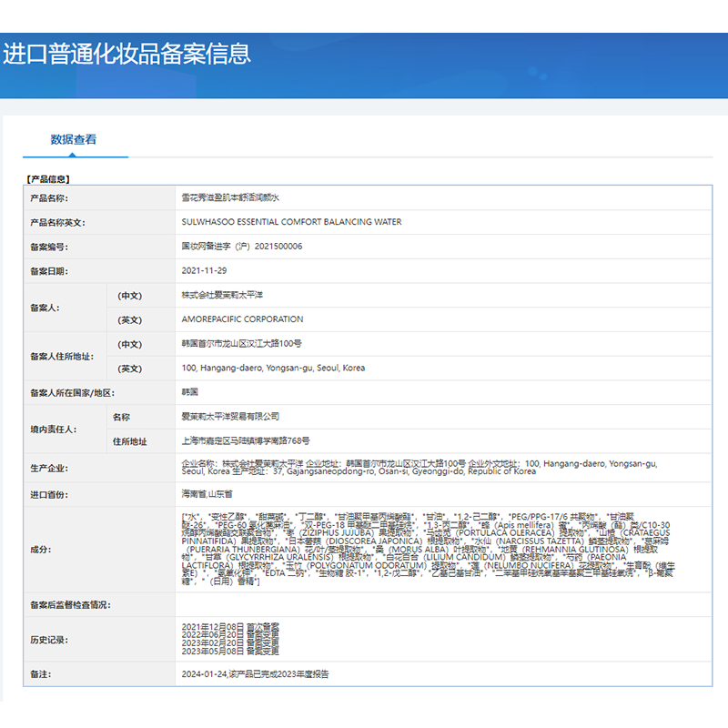
Task: Click the (中文) row label under 备案人
Action: click(x=129, y=295)
